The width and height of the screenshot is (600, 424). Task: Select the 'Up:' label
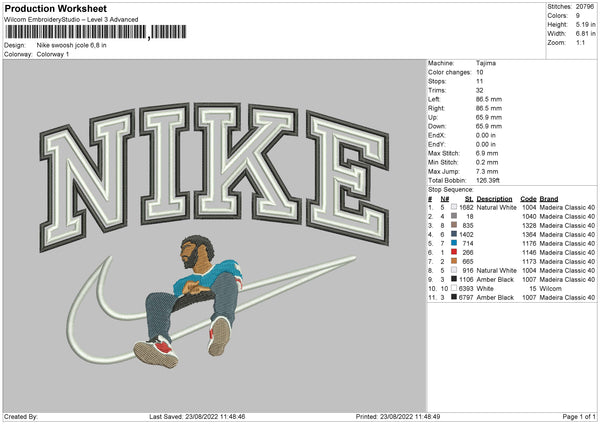tap(433, 117)
